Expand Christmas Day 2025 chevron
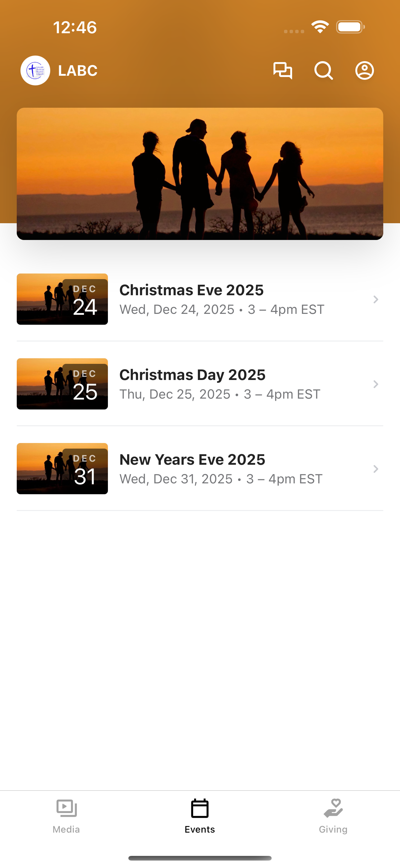Viewport: 400px width, 868px height. pyautogui.click(x=376, y=384)
